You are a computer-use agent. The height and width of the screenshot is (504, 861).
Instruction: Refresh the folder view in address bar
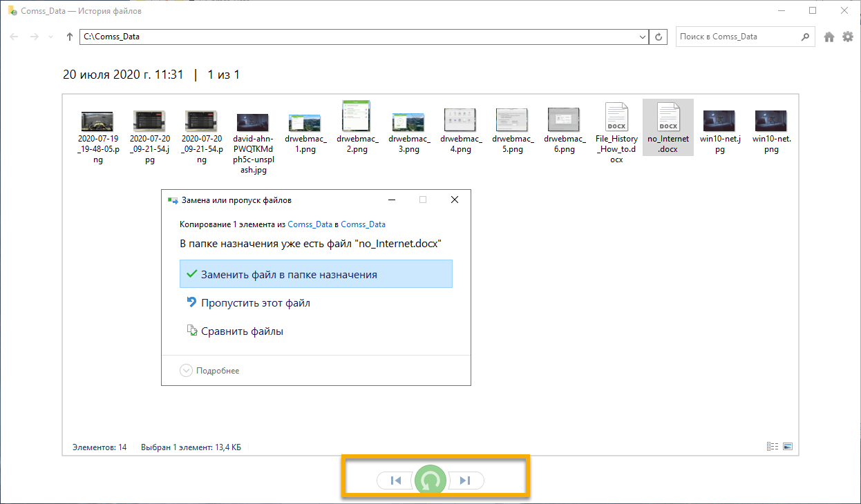tap(659, 37)
